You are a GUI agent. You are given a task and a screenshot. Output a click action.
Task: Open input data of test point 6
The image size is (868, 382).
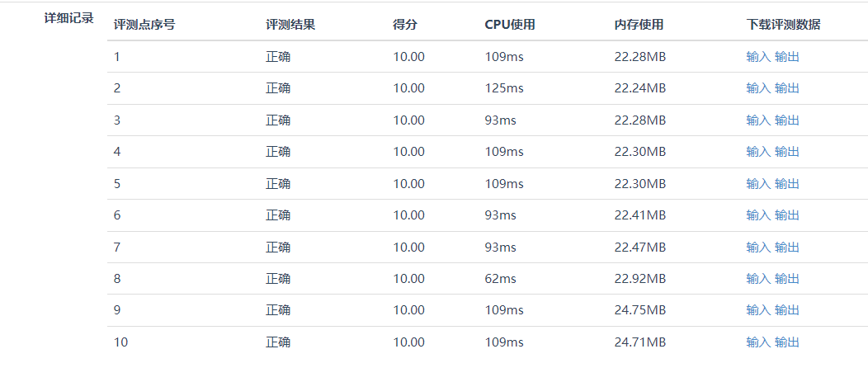click(758, 215)
